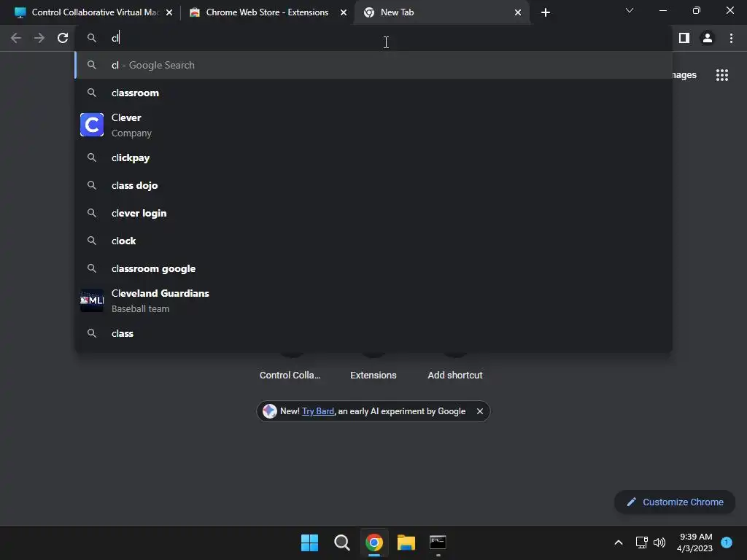Open network status tray icon
The height and width of the screenshot is (560, 747).
pos(642,542)
